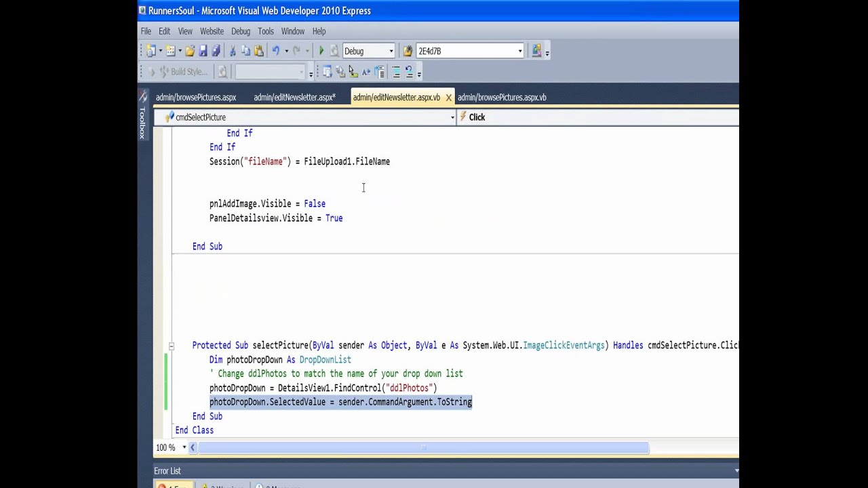Viewport: 868px width, 488px height.
Task: Click the horizontal scrollbar thumb
Action: [x=424, y=447]
